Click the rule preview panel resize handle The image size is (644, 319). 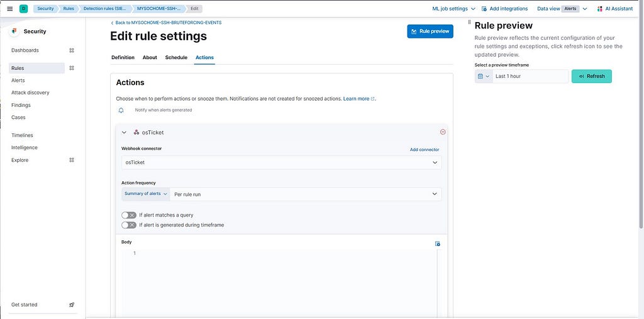[469, 22]
